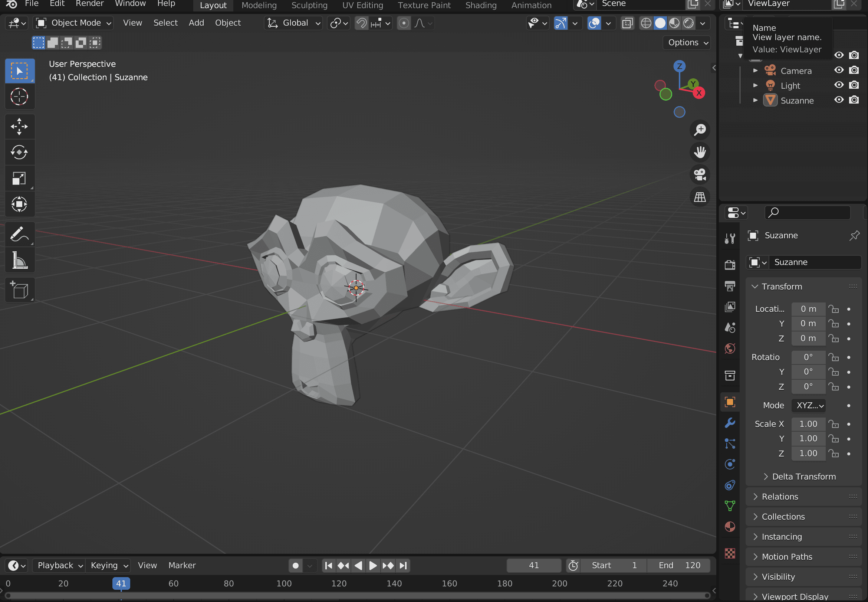The image size is (868, 602).
Task: Hide Light in viewport via eye icon
Action: click(839, 85)
